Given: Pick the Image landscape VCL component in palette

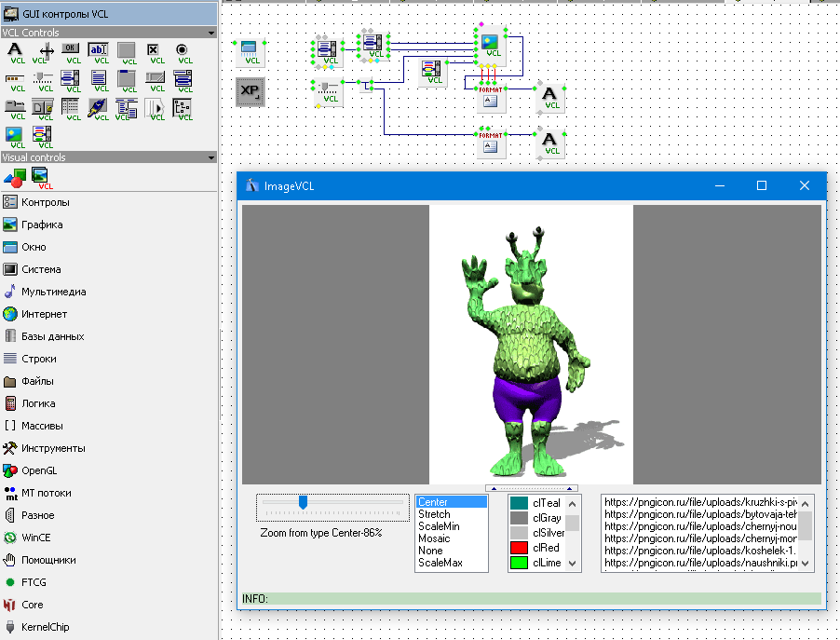Looking at the screenshot, I should (15, 137).
